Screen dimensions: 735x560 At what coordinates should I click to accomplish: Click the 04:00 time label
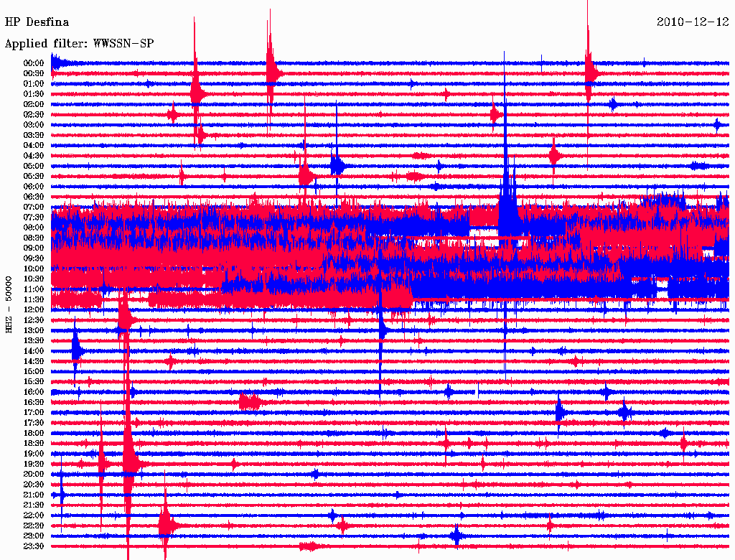tap(34, 146)
